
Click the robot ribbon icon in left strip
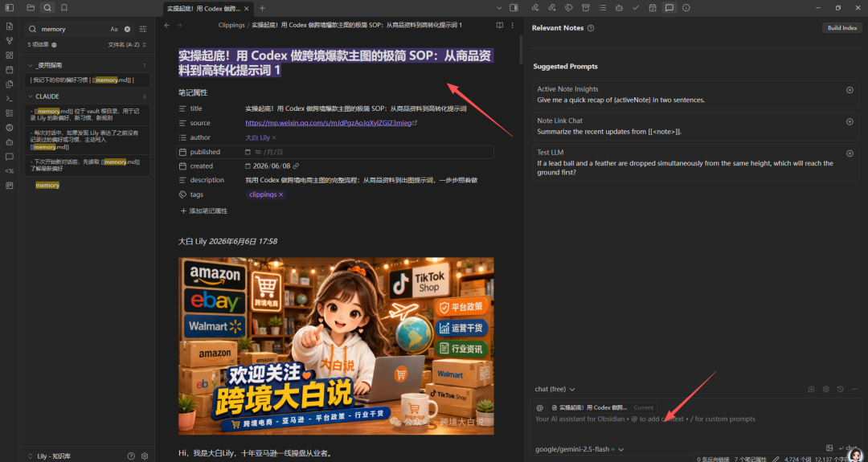pyautogui.click(x=10, y=142)
